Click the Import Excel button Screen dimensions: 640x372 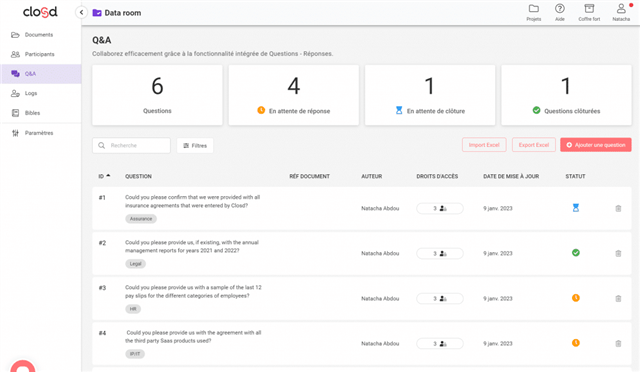[x=484, y=145]
